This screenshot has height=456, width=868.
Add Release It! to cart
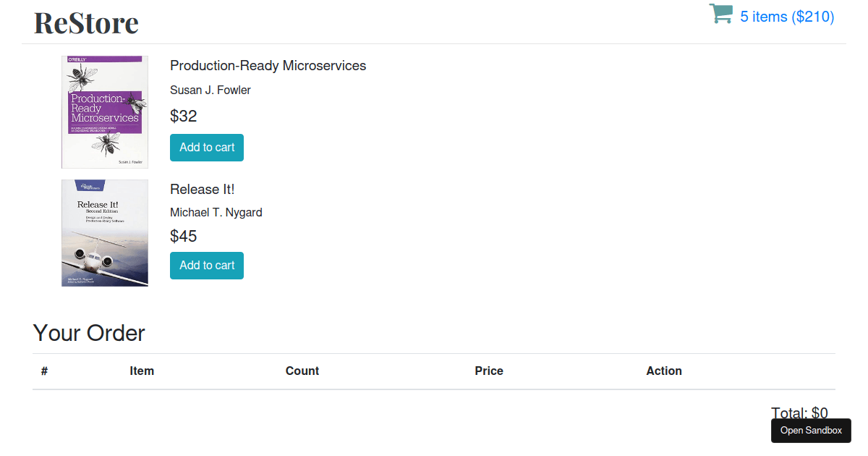click(207, 266)
